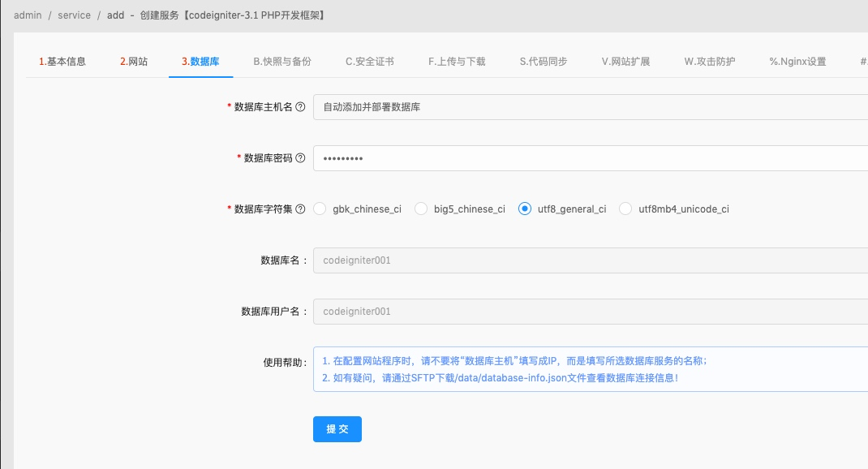Image resolution: width=868 pixels, height=469 pixels.
Task: Click help icon beside 数据库密码
Action: coord(300,157)
